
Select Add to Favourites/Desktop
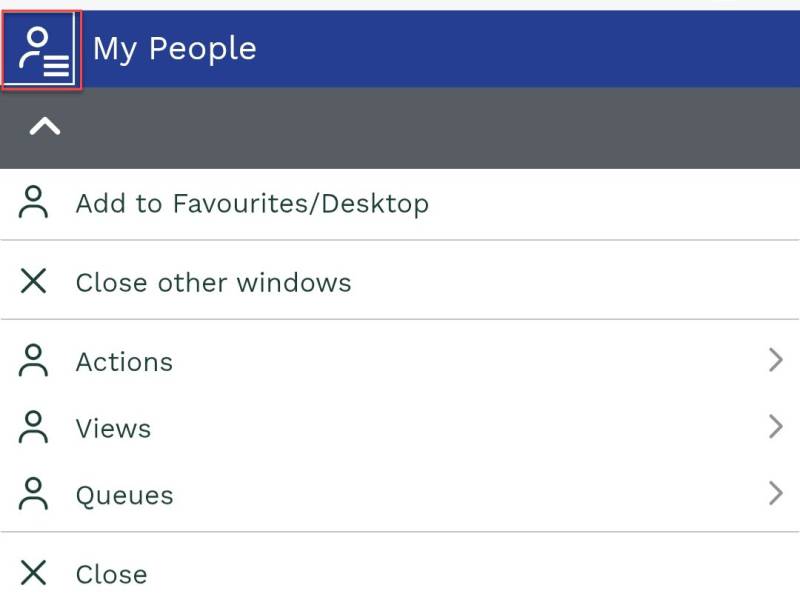point(252,204)
